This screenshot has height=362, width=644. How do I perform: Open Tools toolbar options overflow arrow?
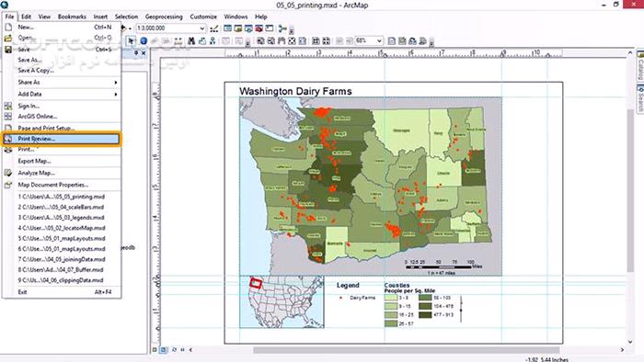coord(247,42)
